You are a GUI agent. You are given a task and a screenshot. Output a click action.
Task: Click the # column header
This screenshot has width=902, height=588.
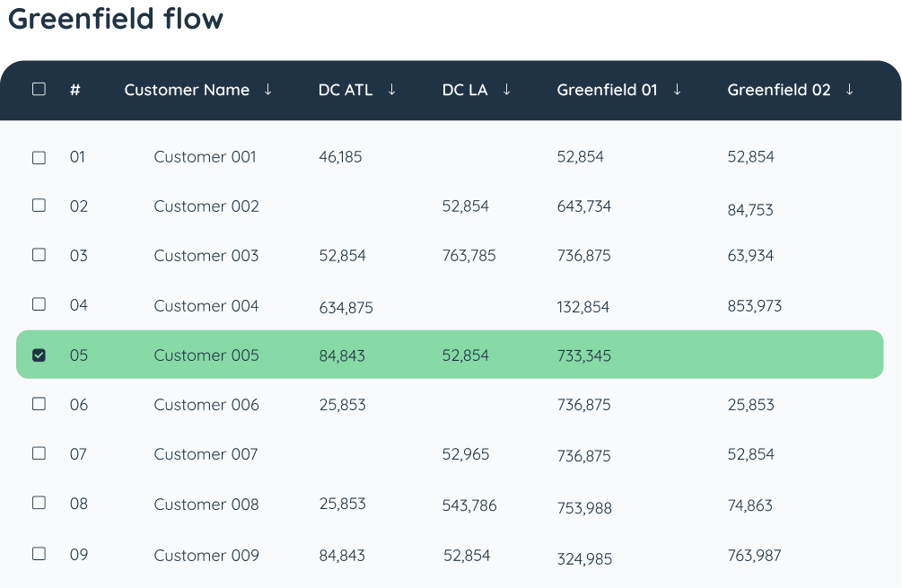coord(74,90)
